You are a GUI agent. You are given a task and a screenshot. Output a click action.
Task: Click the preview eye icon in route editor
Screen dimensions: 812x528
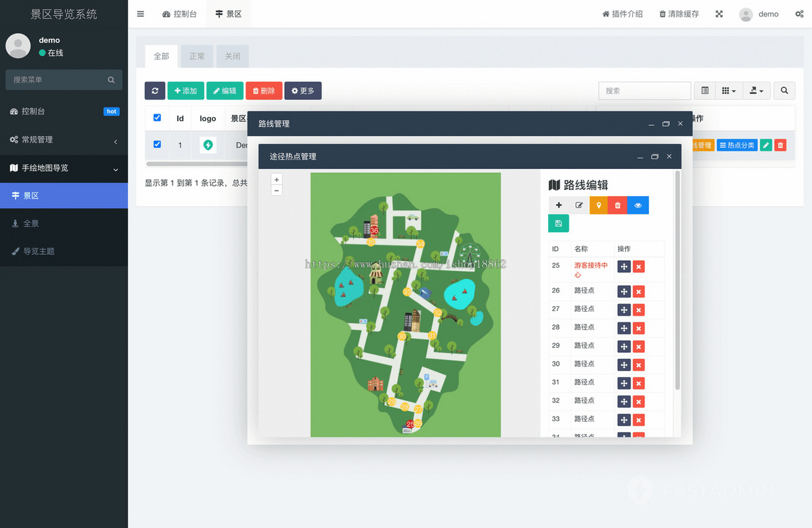pyautogui.click(x=637, y=205)
